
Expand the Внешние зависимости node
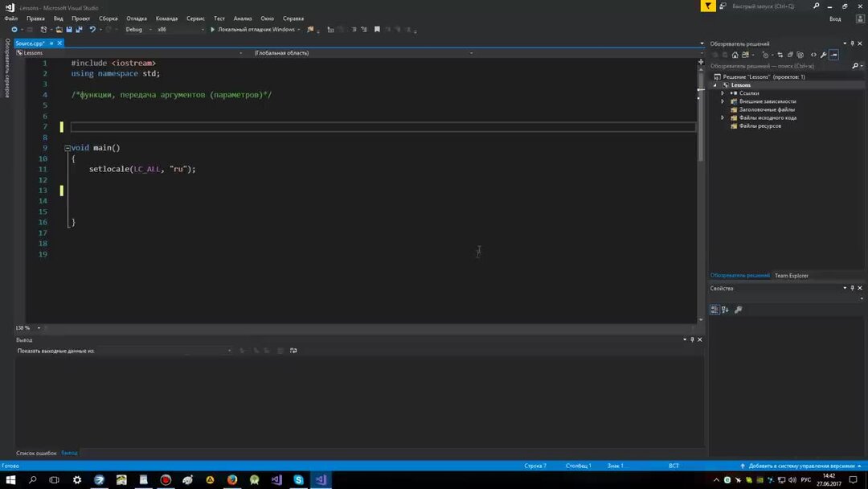(723, 101)
